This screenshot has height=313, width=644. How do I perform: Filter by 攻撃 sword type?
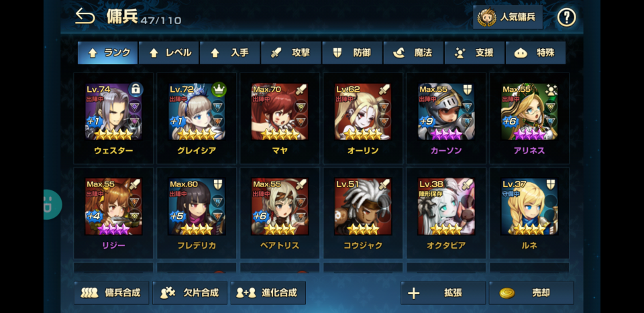tap(291, 53)
